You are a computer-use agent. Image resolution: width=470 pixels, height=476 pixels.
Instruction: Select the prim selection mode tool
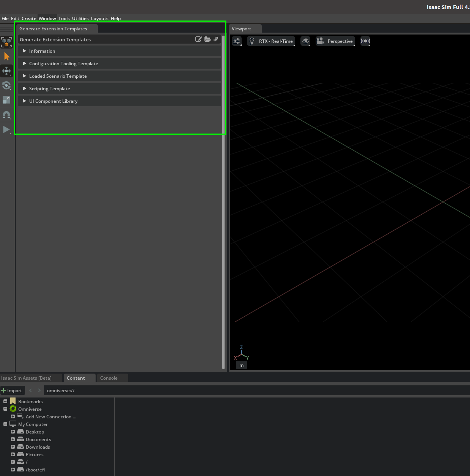point(6,42)
